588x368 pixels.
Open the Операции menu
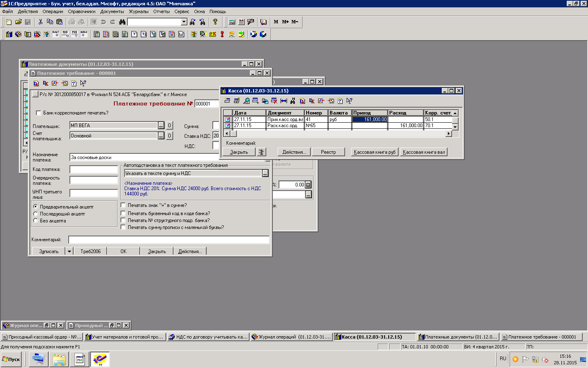point(53,11)
